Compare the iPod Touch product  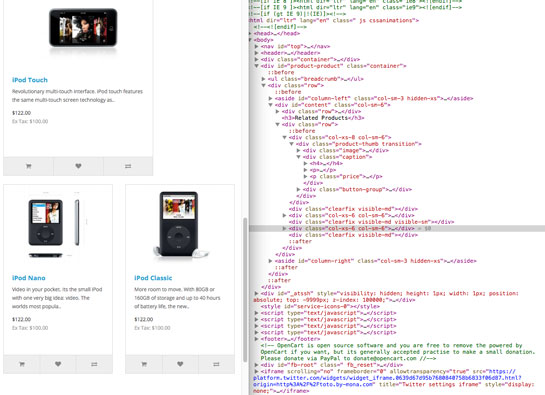(128, 166)
